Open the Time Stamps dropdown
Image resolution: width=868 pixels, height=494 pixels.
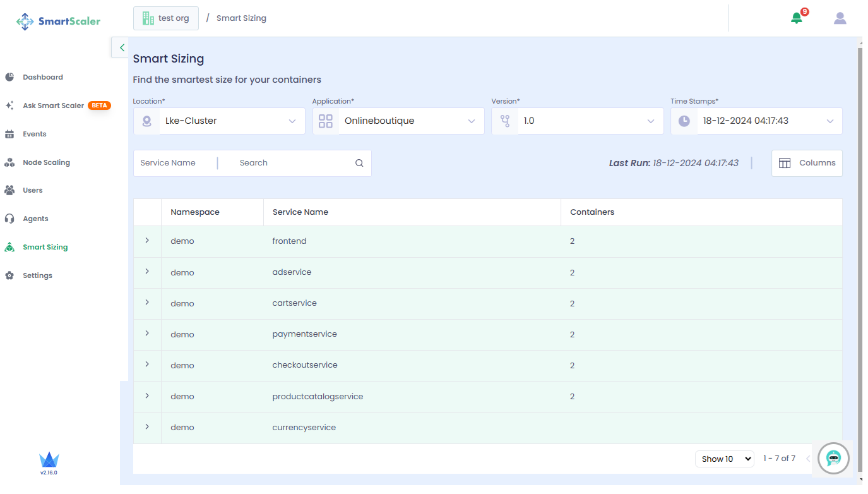coord(756,121)
